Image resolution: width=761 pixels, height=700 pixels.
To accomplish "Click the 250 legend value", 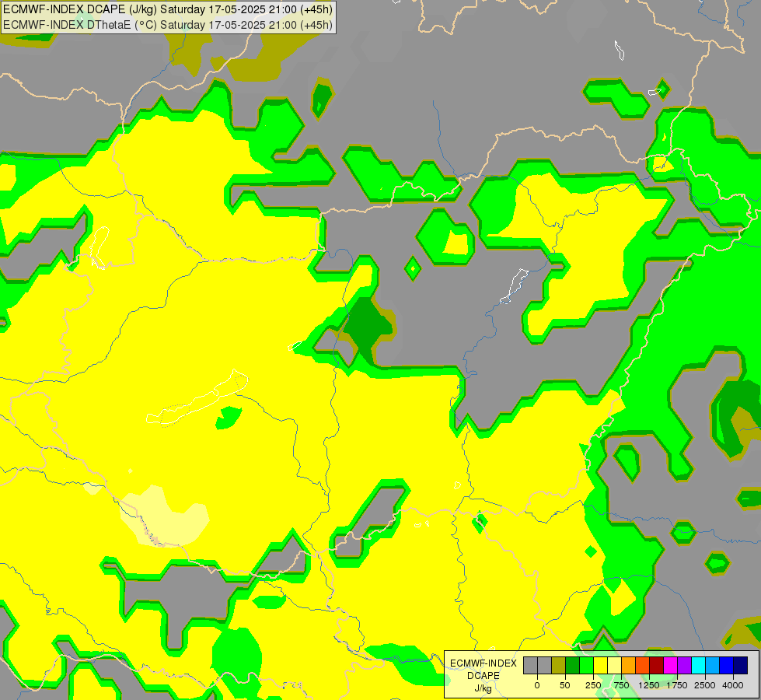I will (593, 685).
